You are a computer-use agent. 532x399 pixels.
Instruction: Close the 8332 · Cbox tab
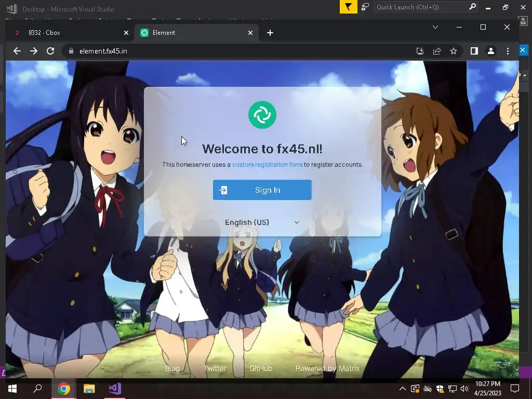tap(126, 33)
